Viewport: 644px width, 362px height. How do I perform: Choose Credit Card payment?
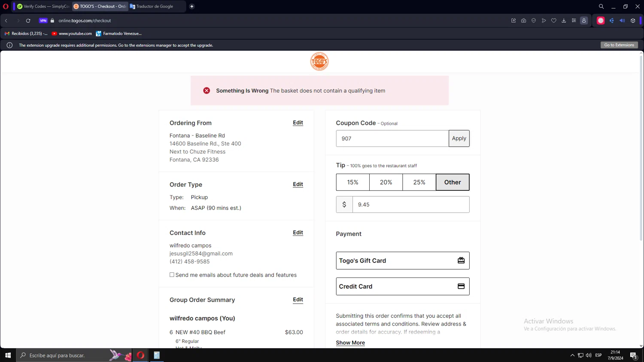(x=403, y=287)
